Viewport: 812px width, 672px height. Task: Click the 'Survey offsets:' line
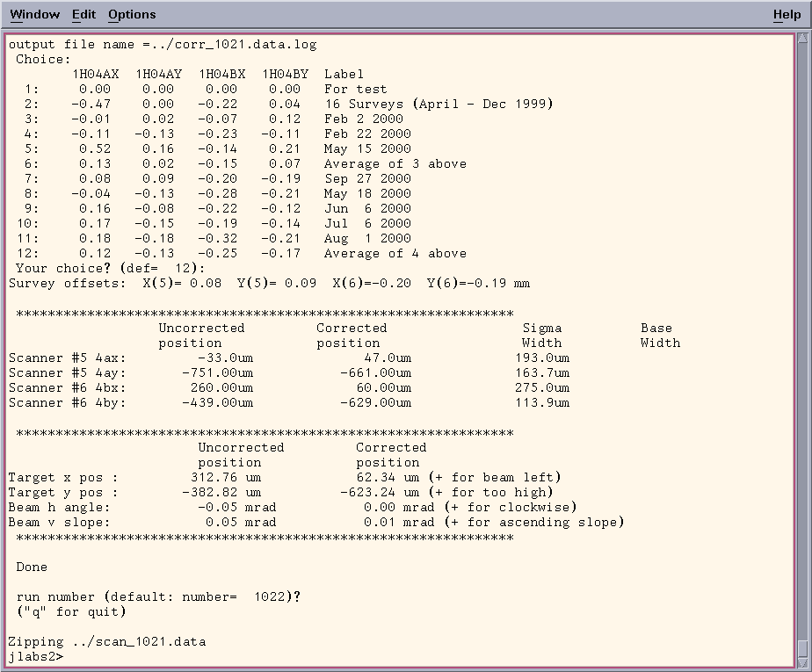coord(269,284)
